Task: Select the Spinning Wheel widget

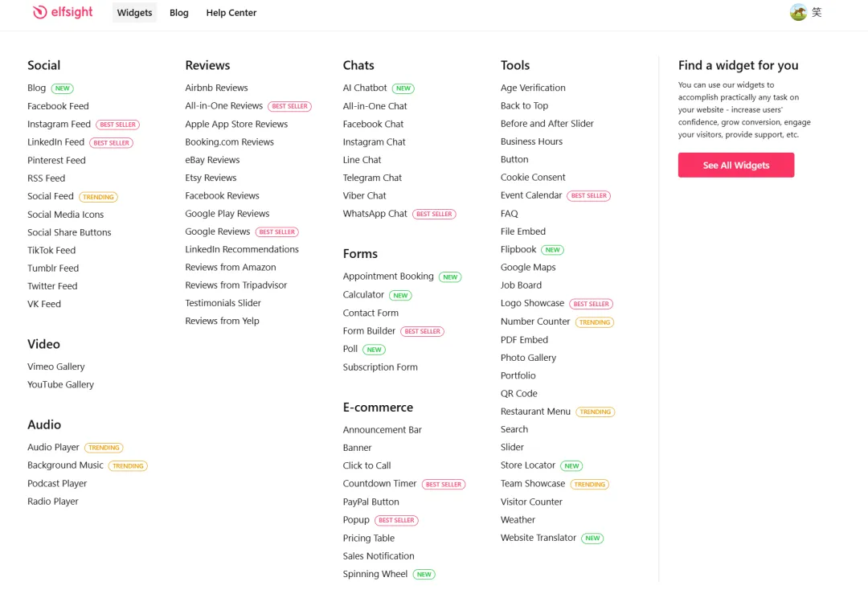Action: pos(375,574)
